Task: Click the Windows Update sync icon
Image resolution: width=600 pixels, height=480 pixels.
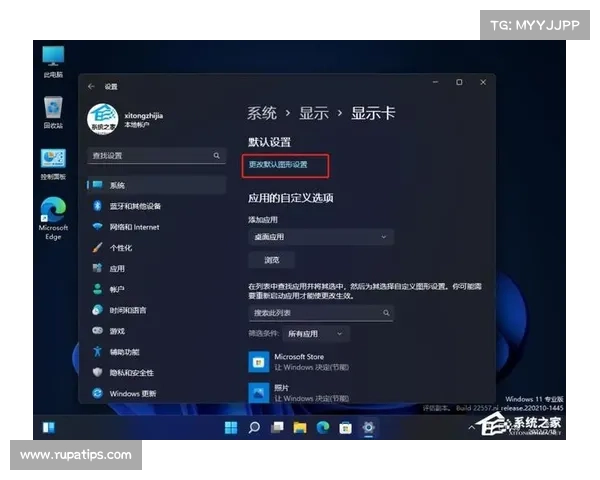Action: (x=97, y=393)
